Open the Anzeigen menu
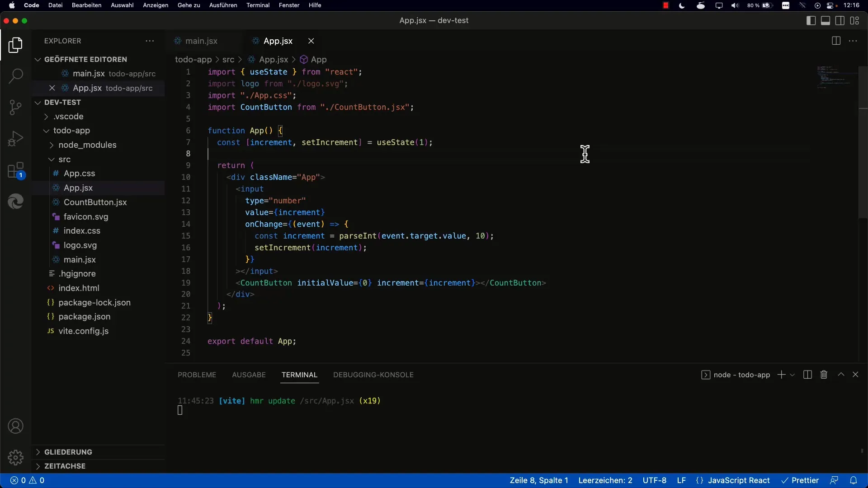 [156, 5]
